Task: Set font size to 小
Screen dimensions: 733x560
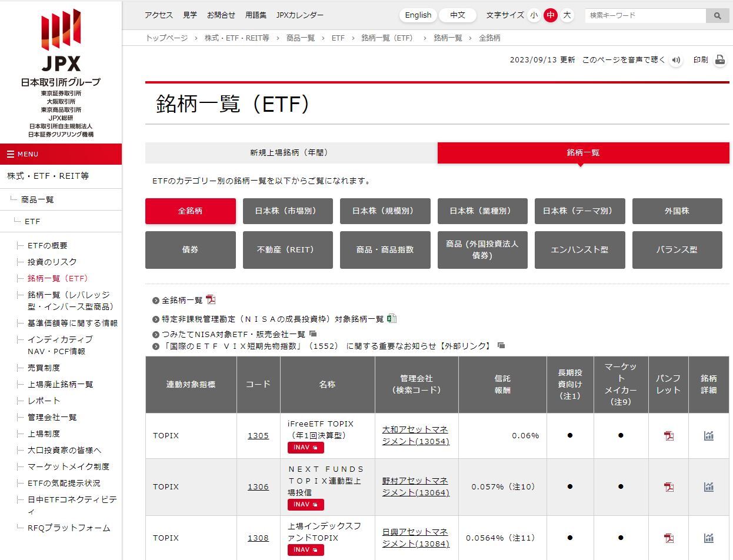Action: [534, 15]
